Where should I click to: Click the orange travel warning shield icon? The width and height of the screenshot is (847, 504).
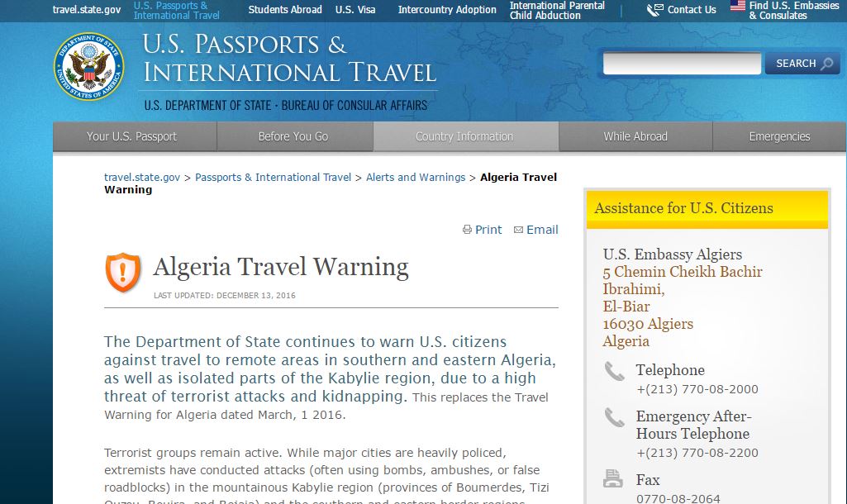point(123,273)
